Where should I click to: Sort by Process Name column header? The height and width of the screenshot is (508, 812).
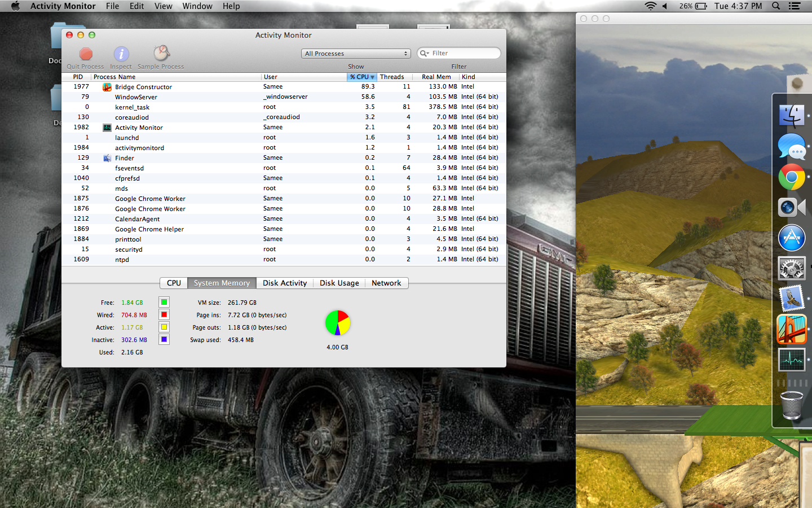tap(176, 77)
